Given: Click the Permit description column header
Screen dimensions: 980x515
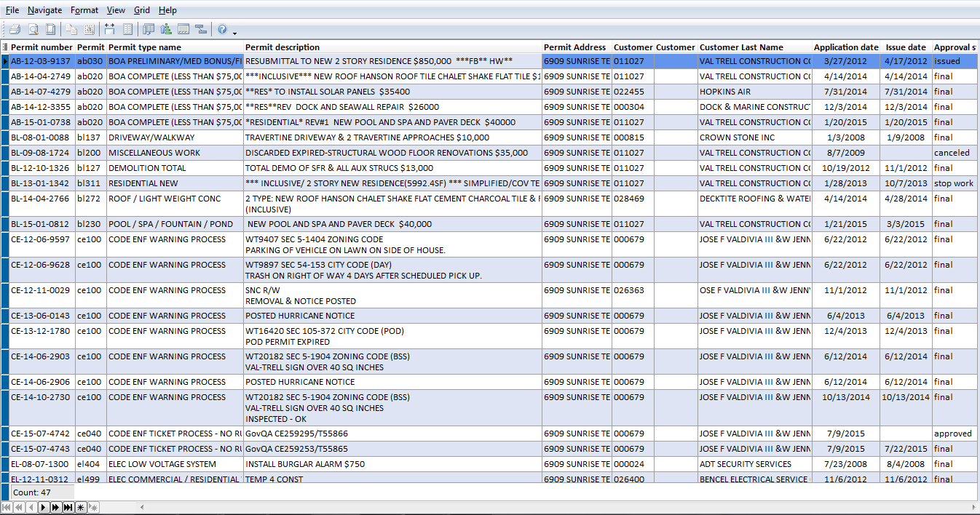Looking at the screenshot, I should (282, 47).
